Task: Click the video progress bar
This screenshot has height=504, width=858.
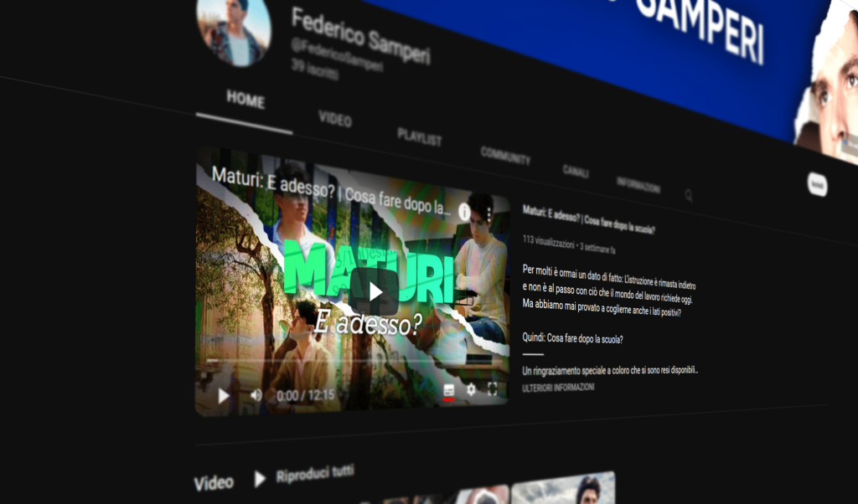Action: pyautogui.click(x=354, y=362)
